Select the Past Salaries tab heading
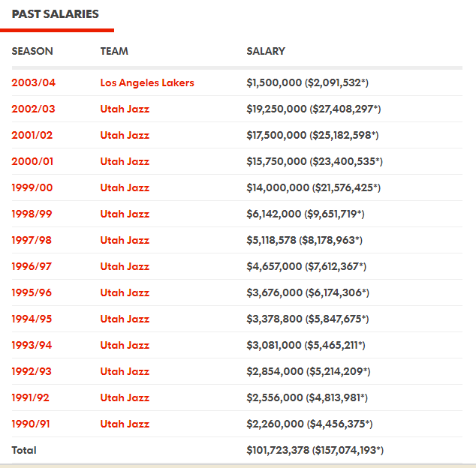 point(56,14)
